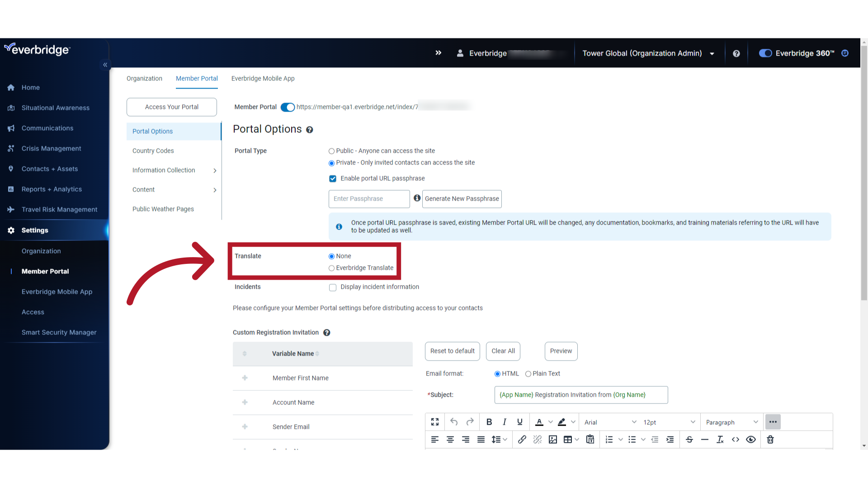Click the Enter Passphrase input field

click(369, 198)
